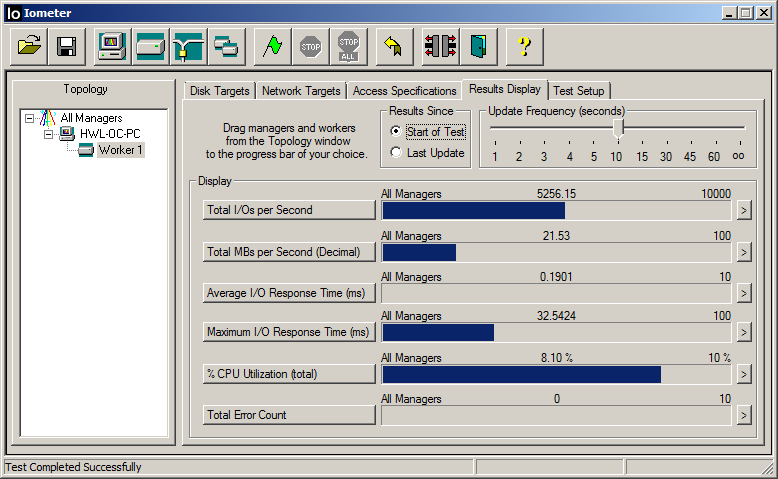Click the 32.5424 maximum response value
Screen dimensions: 778x479
click(556, 316)
